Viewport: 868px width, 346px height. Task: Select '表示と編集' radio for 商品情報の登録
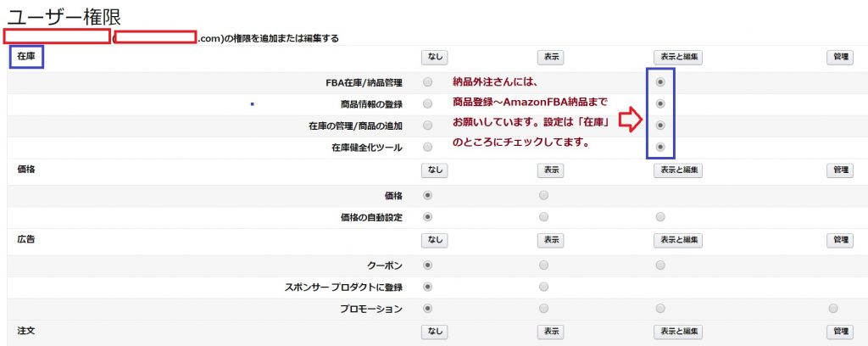(x=659, y=103)
